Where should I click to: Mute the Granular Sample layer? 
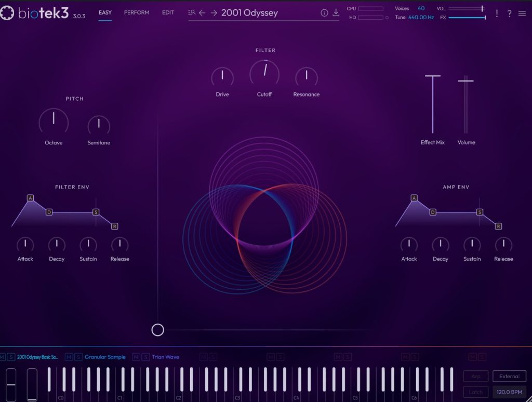[x=69, y=357]
